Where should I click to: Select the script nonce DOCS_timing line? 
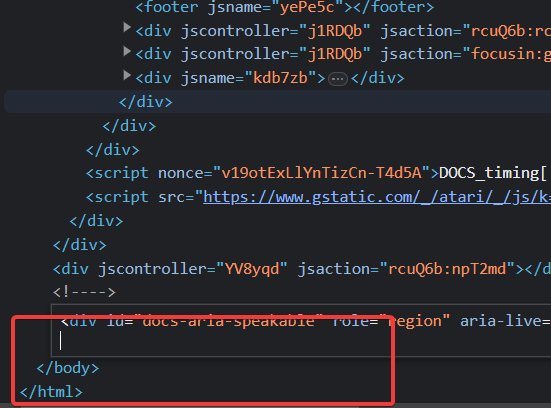tap(316, 173)
